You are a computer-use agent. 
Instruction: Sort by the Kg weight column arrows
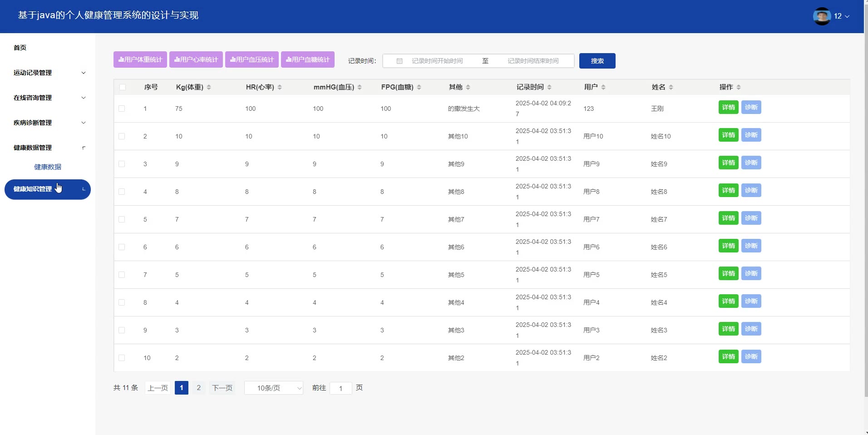(x=209, y=87)
